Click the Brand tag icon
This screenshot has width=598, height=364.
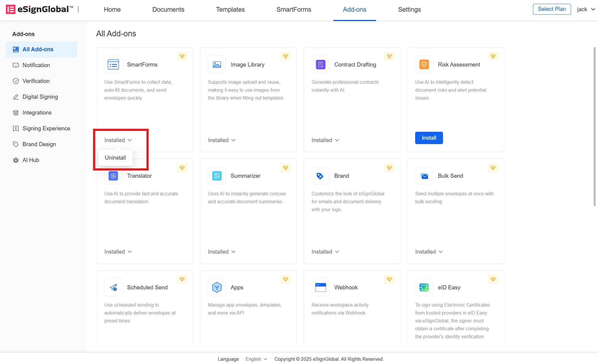click(321, 176)
